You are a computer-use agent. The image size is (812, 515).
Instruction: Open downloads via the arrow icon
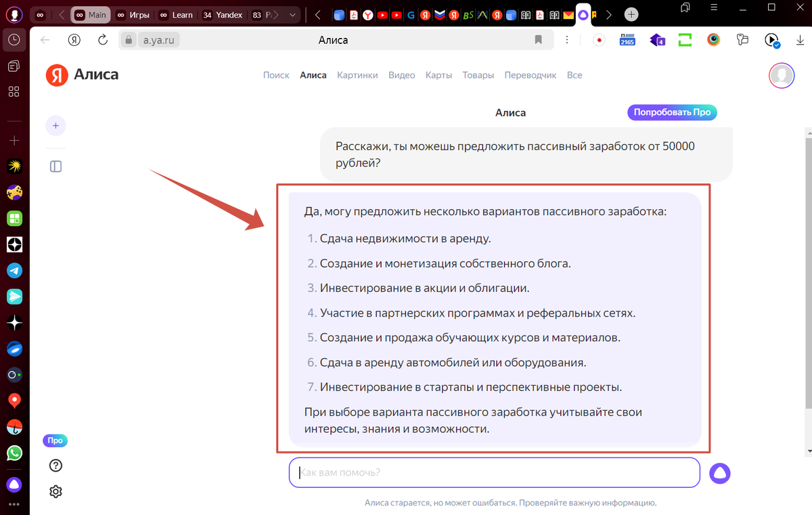pos(801,41)
